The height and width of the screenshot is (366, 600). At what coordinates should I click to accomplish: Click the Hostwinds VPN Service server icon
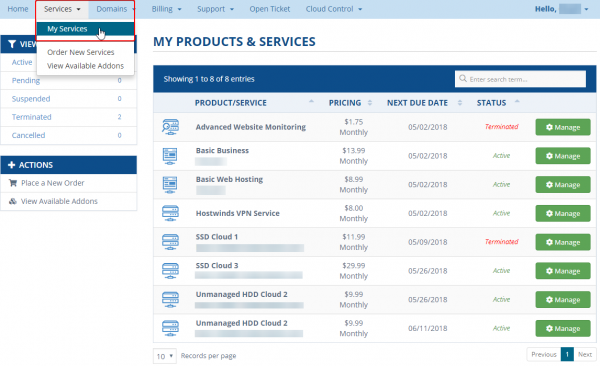point(170,213)
